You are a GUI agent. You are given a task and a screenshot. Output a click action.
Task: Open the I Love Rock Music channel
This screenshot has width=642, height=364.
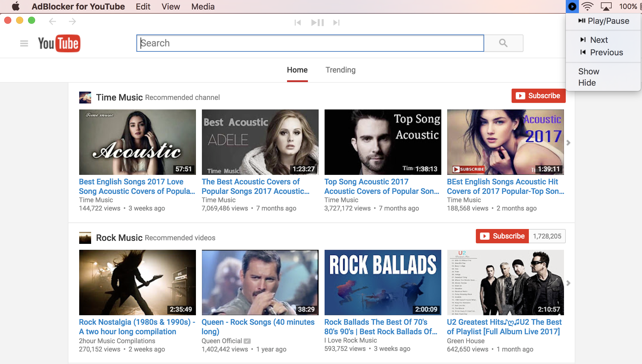coord(350,340)
